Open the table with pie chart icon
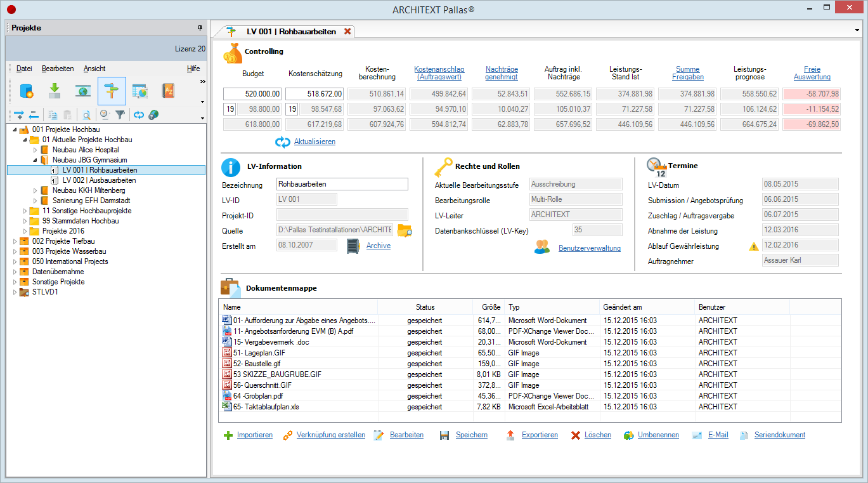Image resolution: width=868 pixels, height=483 pixels. click(x=140, y=91)
